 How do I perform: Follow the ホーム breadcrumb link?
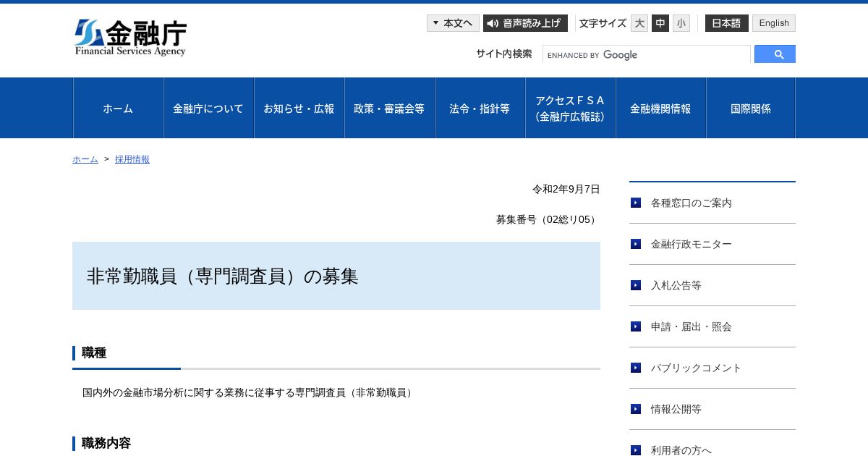pyautogui.click(x=85, y=159)
